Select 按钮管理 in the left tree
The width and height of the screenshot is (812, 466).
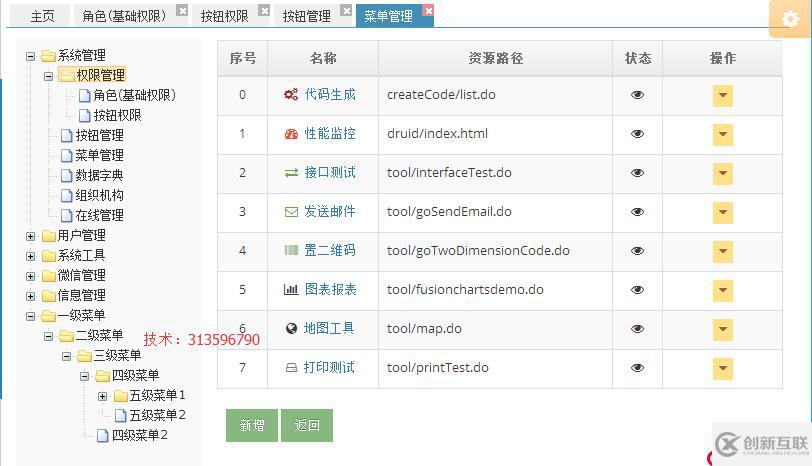click(99, 135)
